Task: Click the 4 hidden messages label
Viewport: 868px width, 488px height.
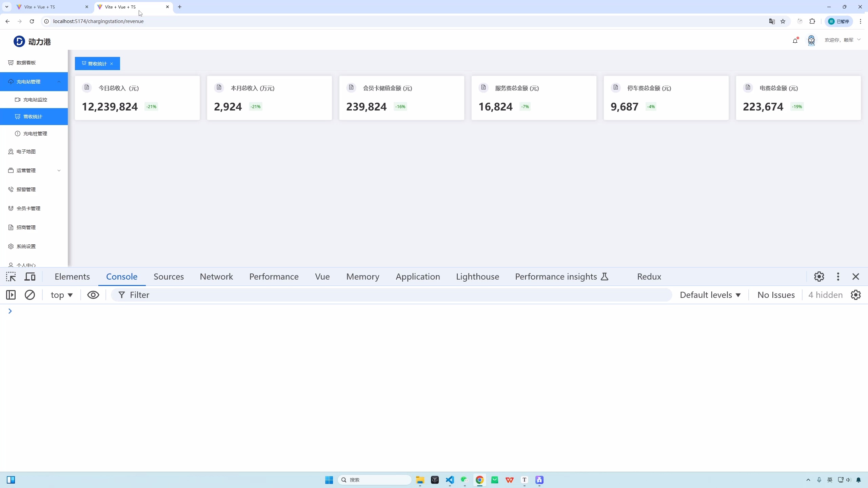Action: coord(825,295)
